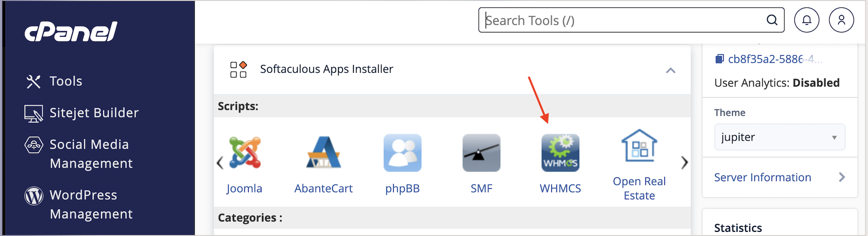Open the SMF link
The height and width of the screenshot is (236, 868).
click(x=481, y=188)
